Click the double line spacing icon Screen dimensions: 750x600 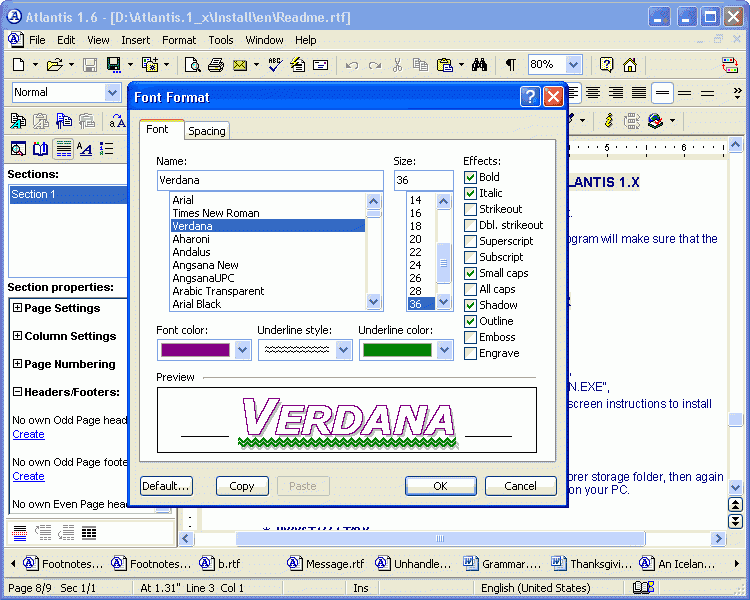coord(708,93)
